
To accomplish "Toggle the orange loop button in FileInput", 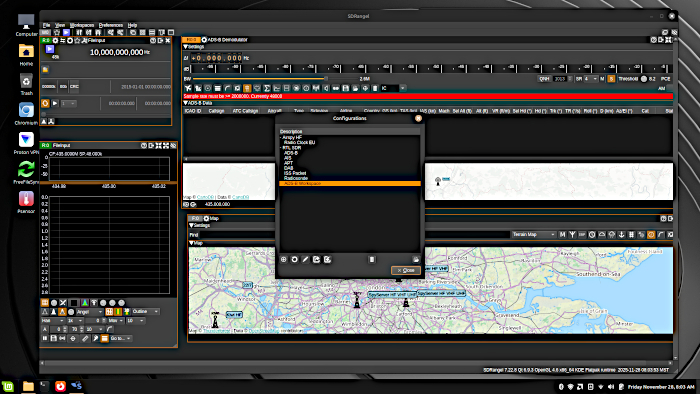I will point(45,103).
